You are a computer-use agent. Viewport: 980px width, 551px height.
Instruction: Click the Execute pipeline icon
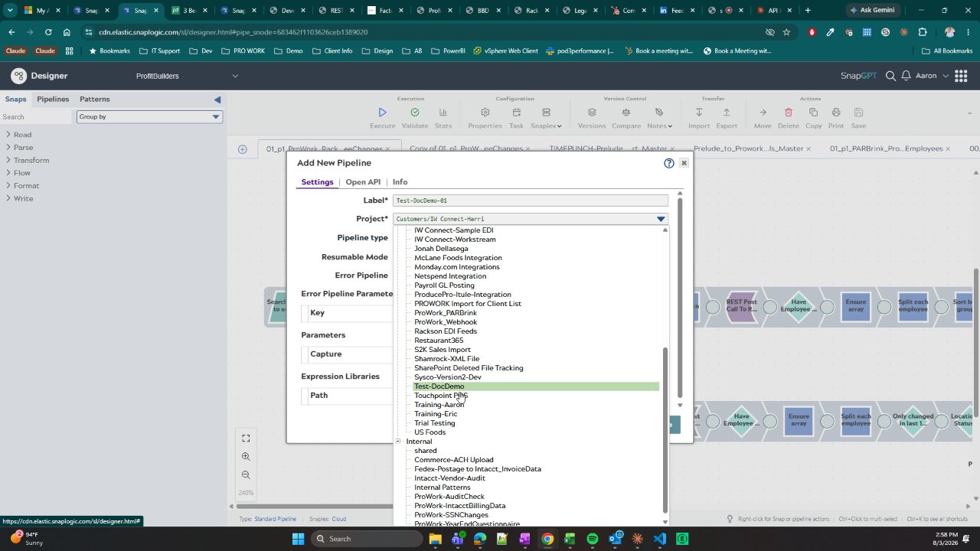pyautogui.click(x=383, y=112)
